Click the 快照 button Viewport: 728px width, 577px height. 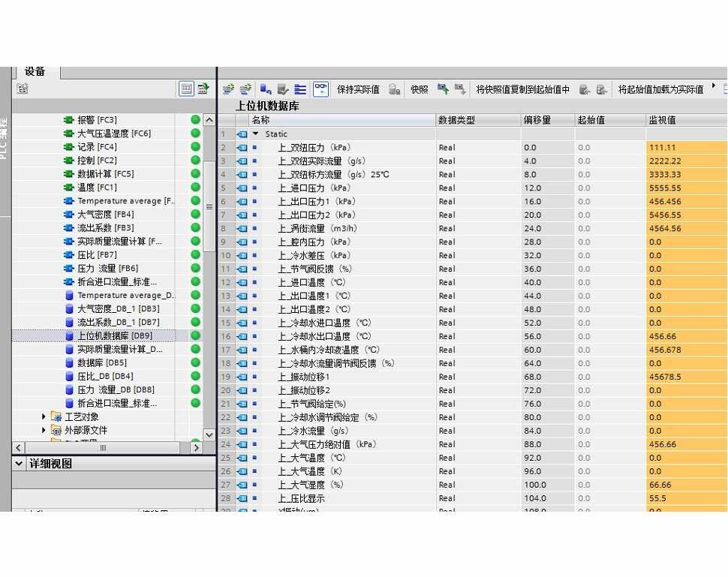pyautogui.click(x=420, y=89)
